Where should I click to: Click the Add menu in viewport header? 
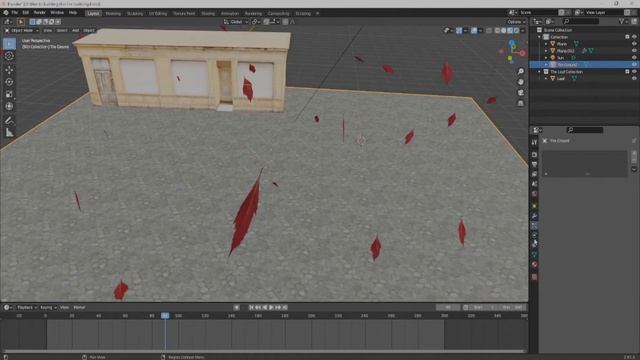(76, 30)
